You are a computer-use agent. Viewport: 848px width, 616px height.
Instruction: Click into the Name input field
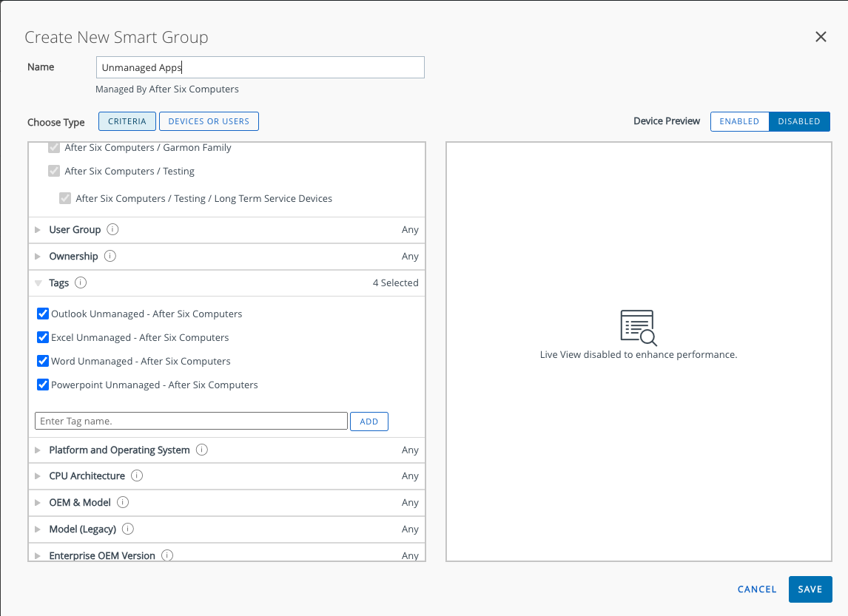pos(260,67)
